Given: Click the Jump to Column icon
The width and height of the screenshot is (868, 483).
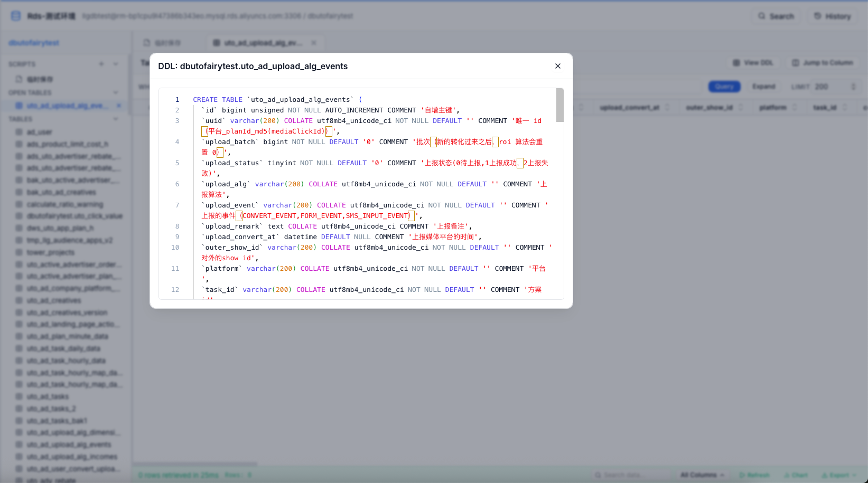Looking at the screenshot, I should tap(794, 62).
